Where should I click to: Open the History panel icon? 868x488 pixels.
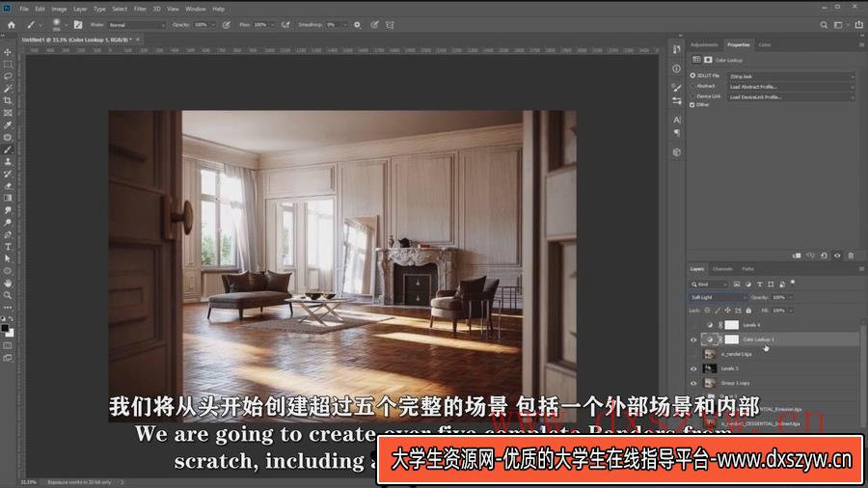pyautogui.click(x=676, y=50)
